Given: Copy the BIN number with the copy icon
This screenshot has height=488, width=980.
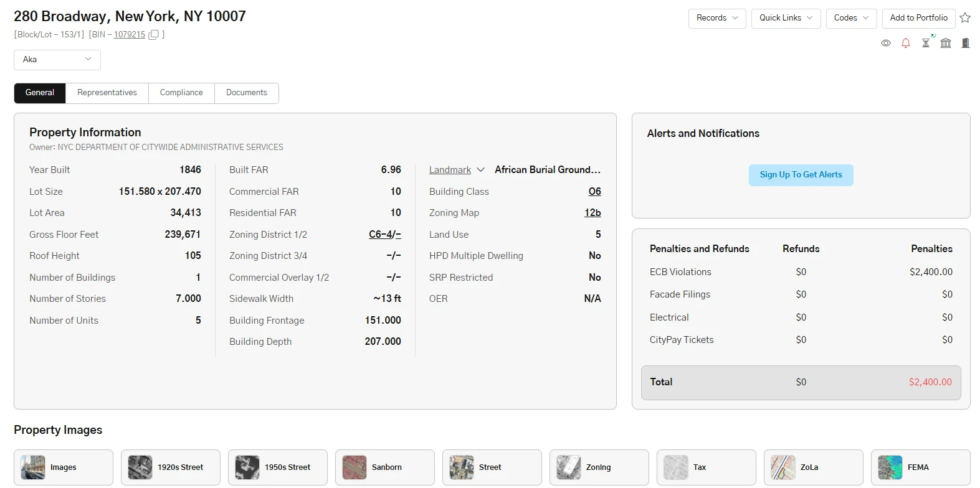Looking at the screenshot, I should 153,35.
